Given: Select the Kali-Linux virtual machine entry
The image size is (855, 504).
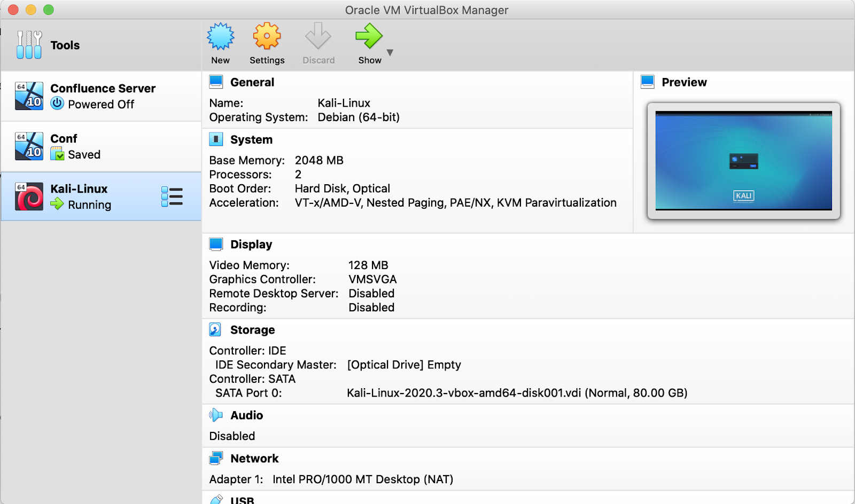Looking at the screenshot, I should [101, 196].
